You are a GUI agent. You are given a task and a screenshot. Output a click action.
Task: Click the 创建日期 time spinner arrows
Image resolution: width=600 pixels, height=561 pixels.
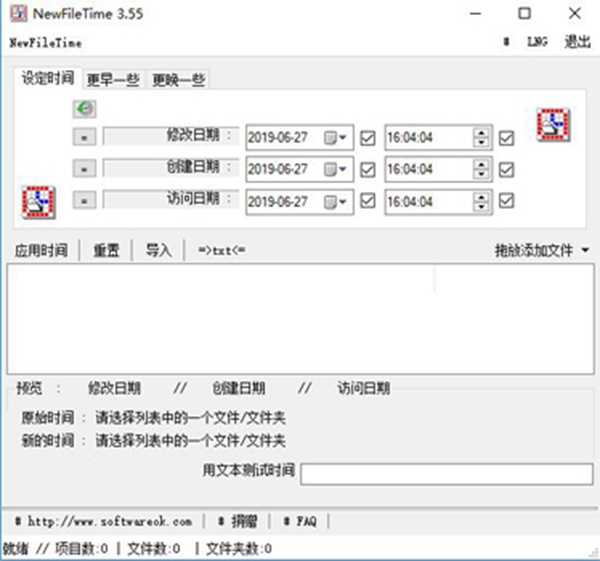[481, 169]
